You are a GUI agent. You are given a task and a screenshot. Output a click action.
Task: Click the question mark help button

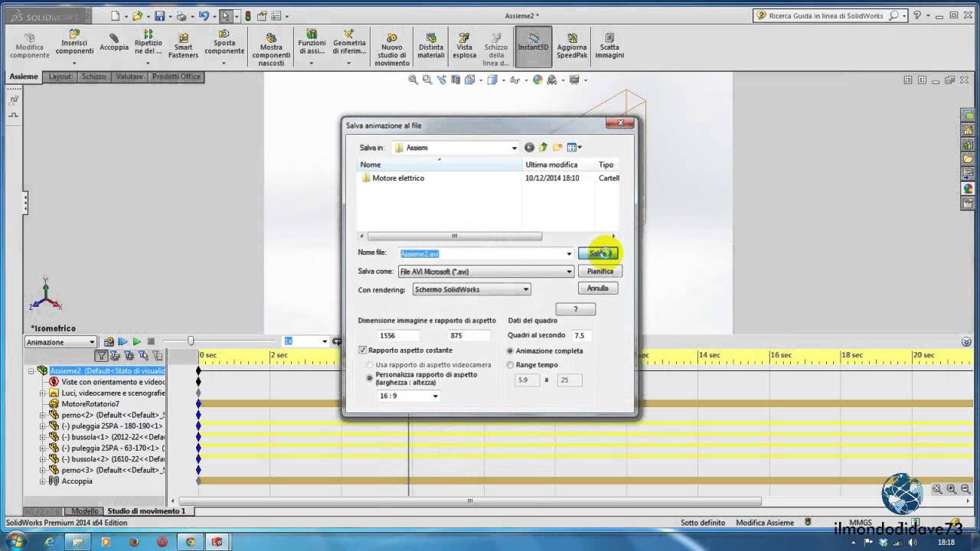[575, 309]
